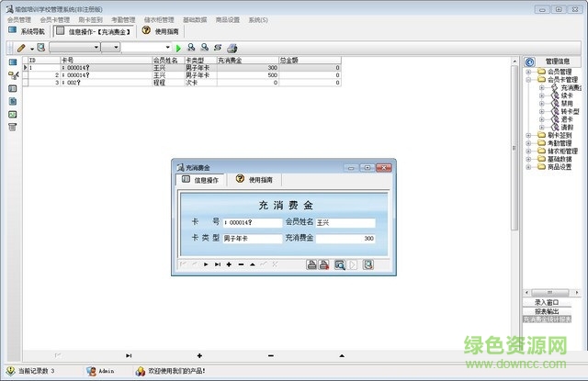Screen dimensions: 588x381
Task: Select the row with 充消费金 500
Action: 182,75
